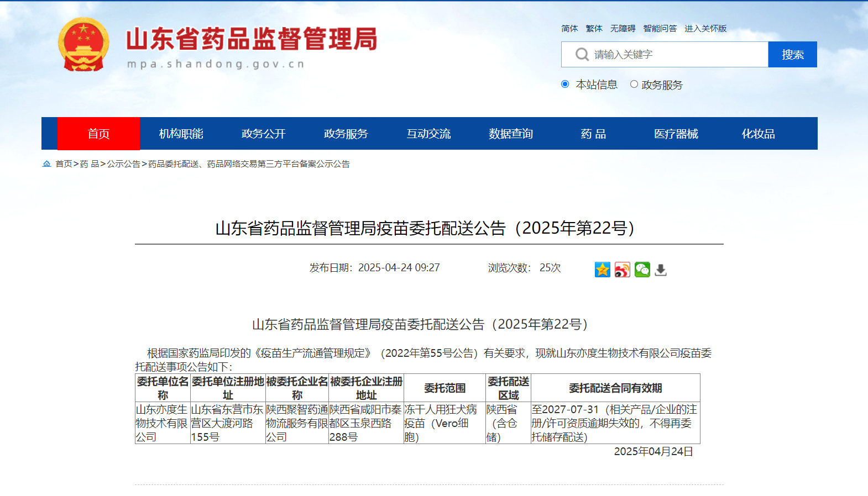Click the 委托单位注册地址 column header
The height and width of the screenshot is (496, 868).
[x=228, y=388]
